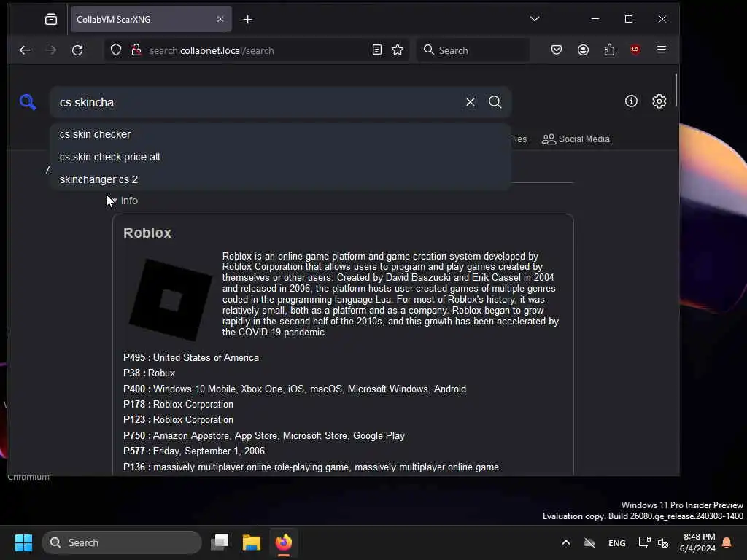Clear the search query with X
The width and height of the screenshot is (747, 560).
pyautogui.click(x=471, y=102)
